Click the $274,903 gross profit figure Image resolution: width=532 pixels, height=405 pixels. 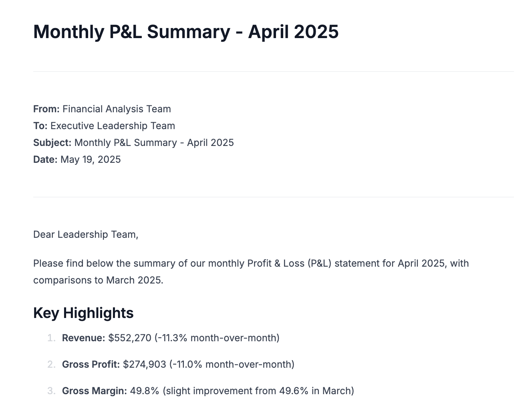144,364
